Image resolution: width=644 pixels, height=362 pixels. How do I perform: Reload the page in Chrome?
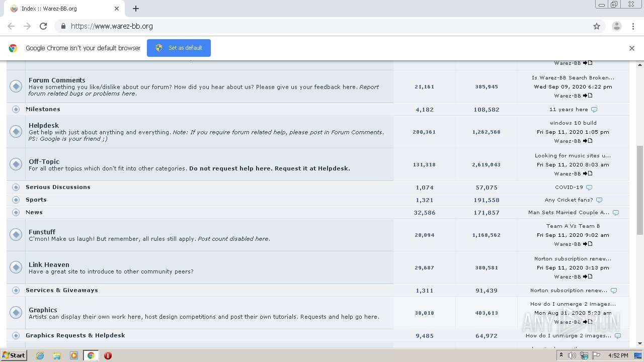click(43, 26)
